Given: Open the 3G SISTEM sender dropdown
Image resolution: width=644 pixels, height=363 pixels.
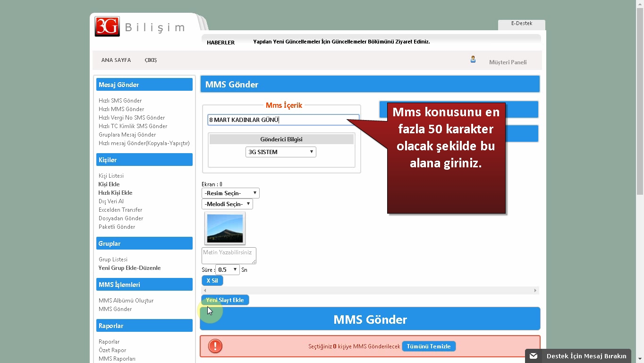Looking at the screenshot, I should click(280, 152).
